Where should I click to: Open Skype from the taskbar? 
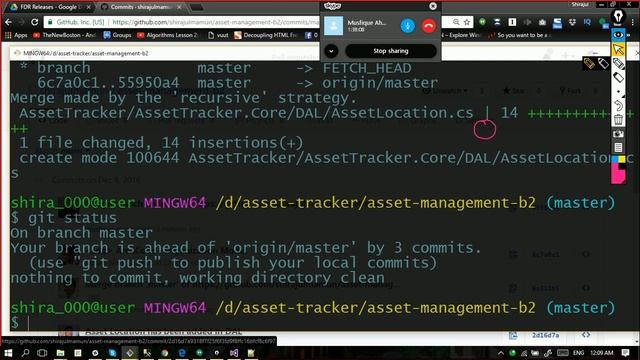pos(113,353)
